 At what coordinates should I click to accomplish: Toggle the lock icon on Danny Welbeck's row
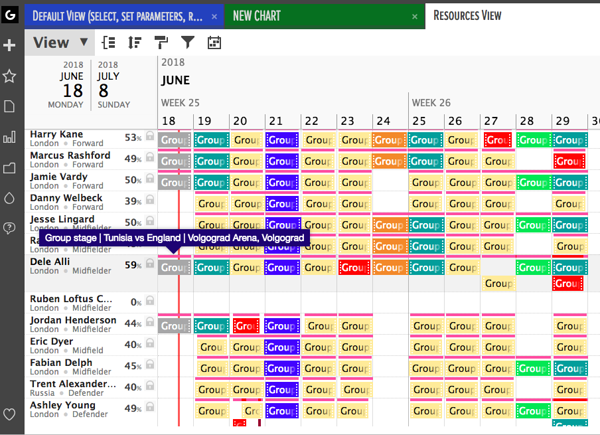[150, 199]
